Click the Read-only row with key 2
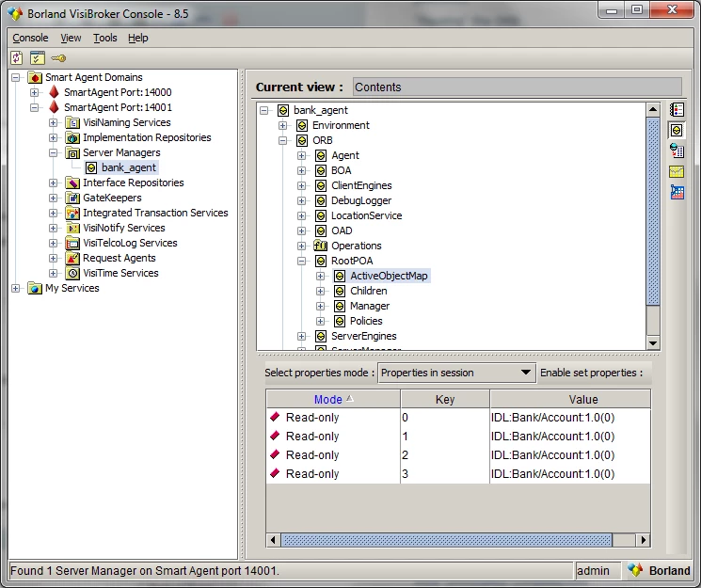This screenshot has height=588, width=701. tap(458, 454)
